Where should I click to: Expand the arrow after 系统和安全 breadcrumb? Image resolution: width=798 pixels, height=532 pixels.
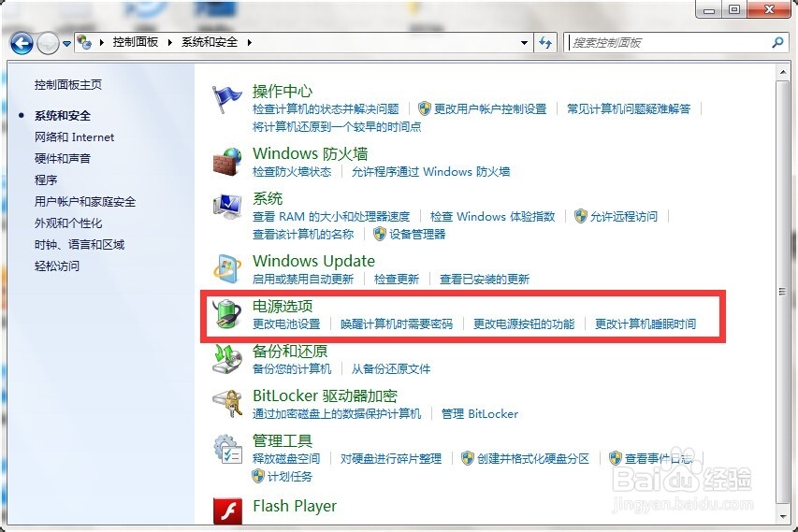click(250, 42)
